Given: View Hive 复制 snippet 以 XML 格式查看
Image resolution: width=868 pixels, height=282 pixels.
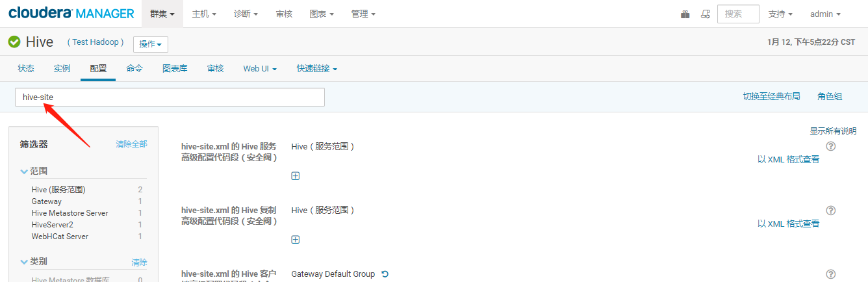Looking at the screenshot, I should tap(788, 224).
